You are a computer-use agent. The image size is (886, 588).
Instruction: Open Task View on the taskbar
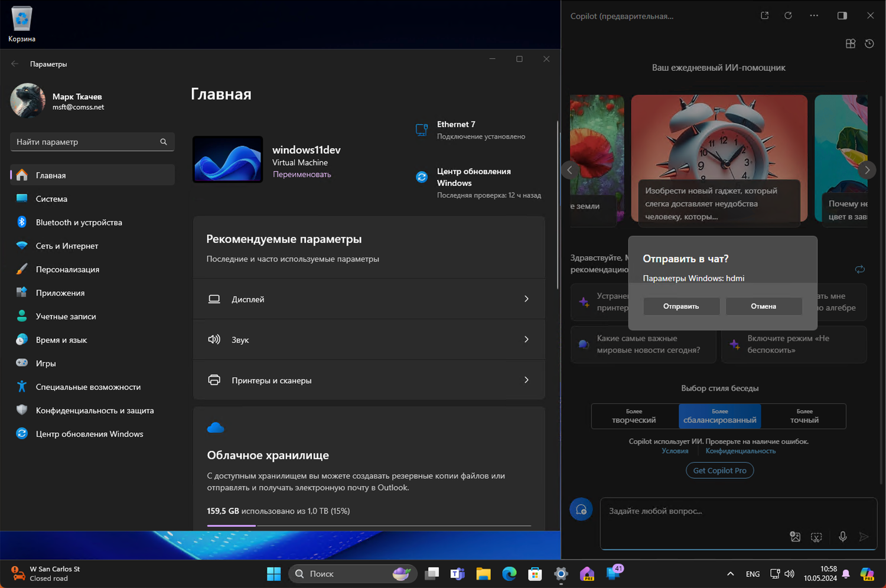click(x=432, y=574)
